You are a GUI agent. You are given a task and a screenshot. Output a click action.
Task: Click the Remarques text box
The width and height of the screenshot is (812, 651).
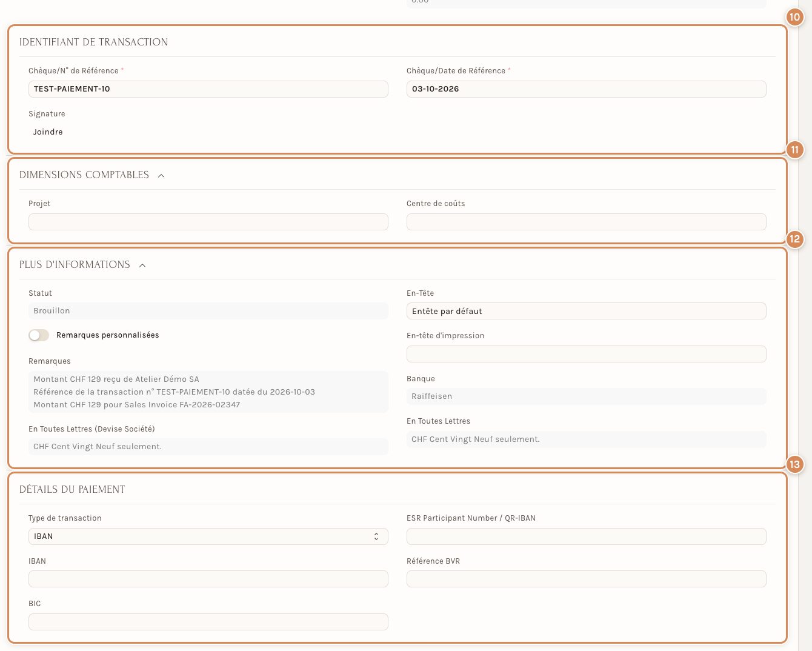(x=208, y=392)
